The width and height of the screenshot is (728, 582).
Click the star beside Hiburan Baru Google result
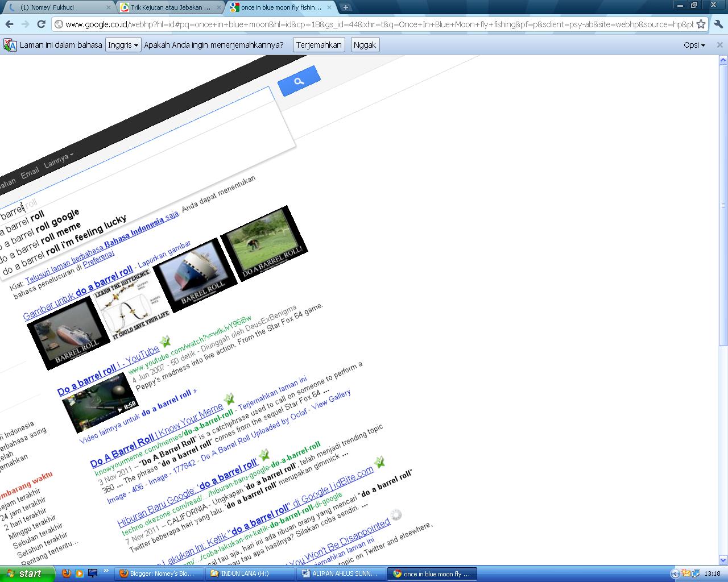pyautogui.click(x=264, y=455)
